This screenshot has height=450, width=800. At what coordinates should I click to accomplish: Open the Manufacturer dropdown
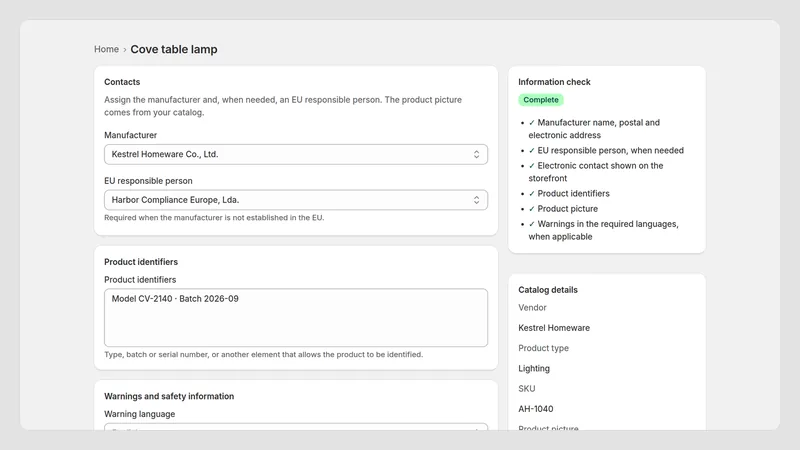point(296,154)
